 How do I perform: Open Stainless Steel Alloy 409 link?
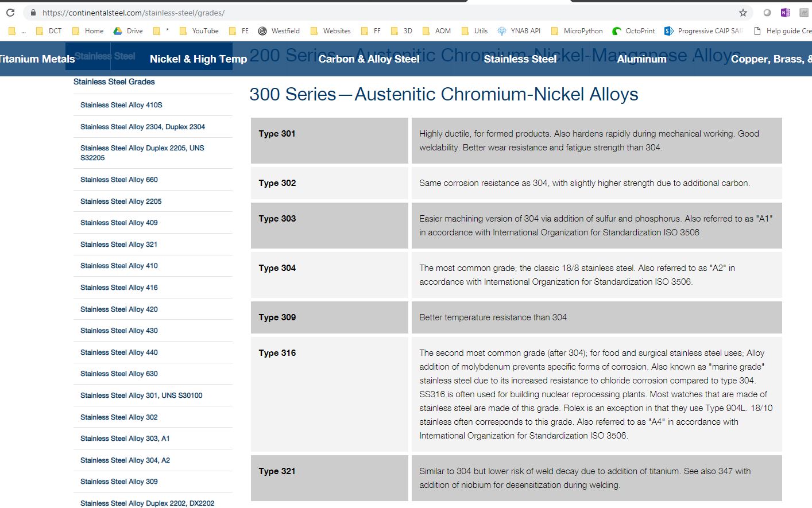coord(119,223)
